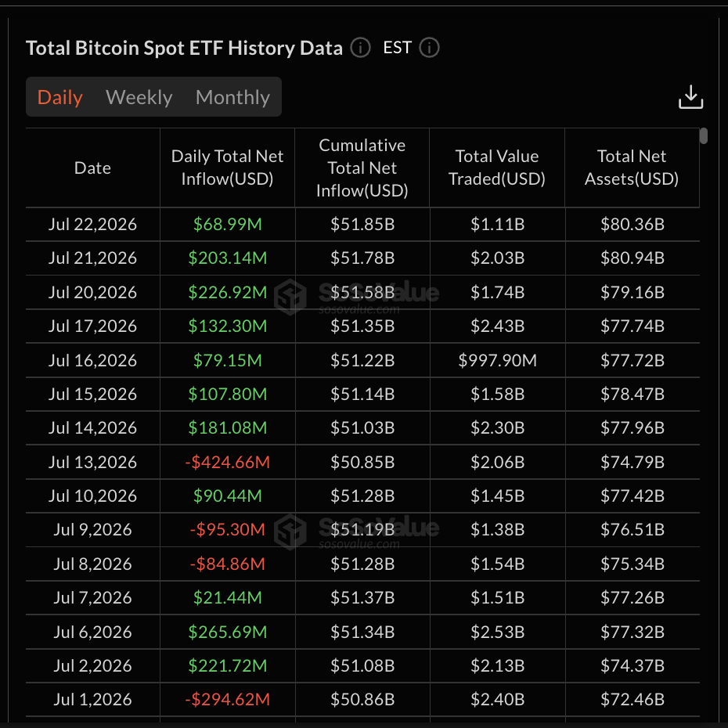This screenshot has width=728, height=728.
Task: Click the $997.90M traded value cell
Action: click(497, 360)
